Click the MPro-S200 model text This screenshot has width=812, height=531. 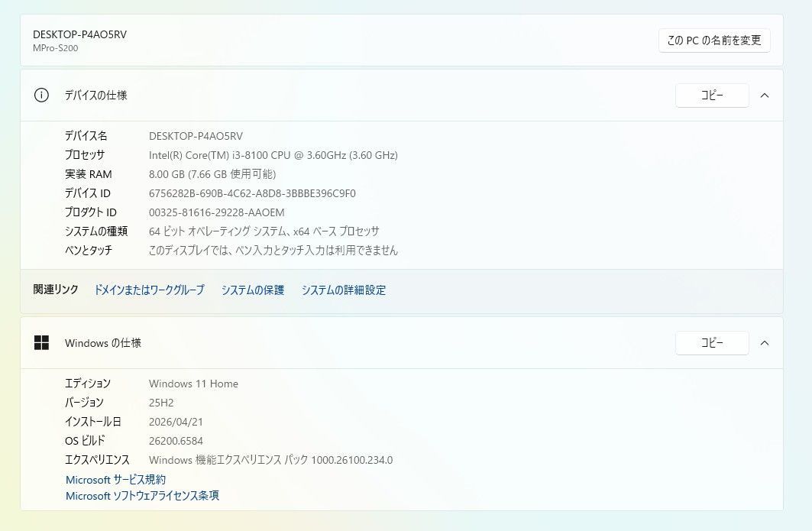coord(56,48)
